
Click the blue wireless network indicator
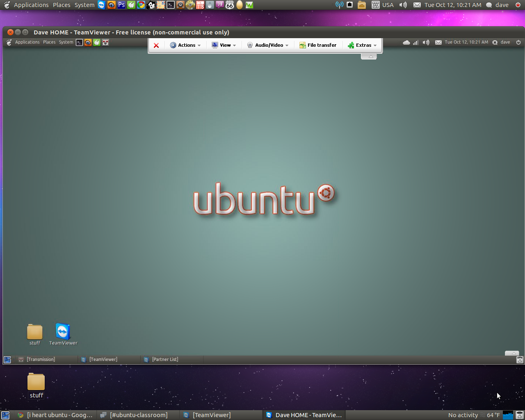(339, 5)
